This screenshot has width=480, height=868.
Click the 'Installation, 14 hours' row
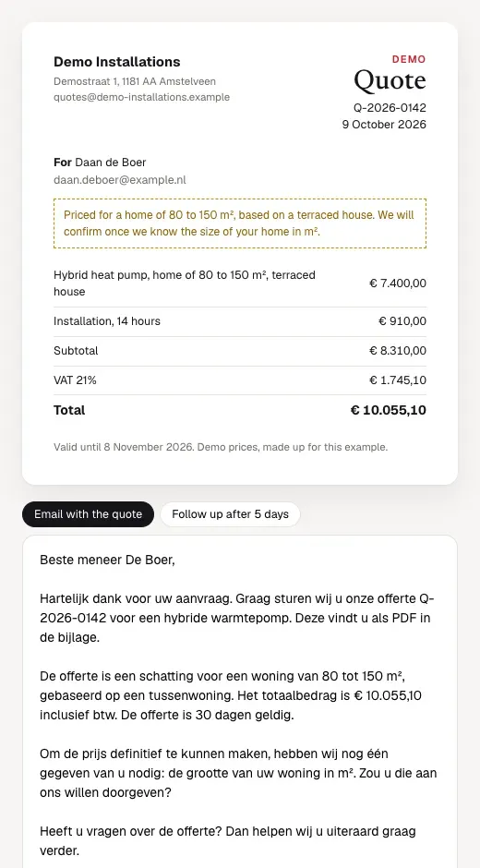(240, 321)
